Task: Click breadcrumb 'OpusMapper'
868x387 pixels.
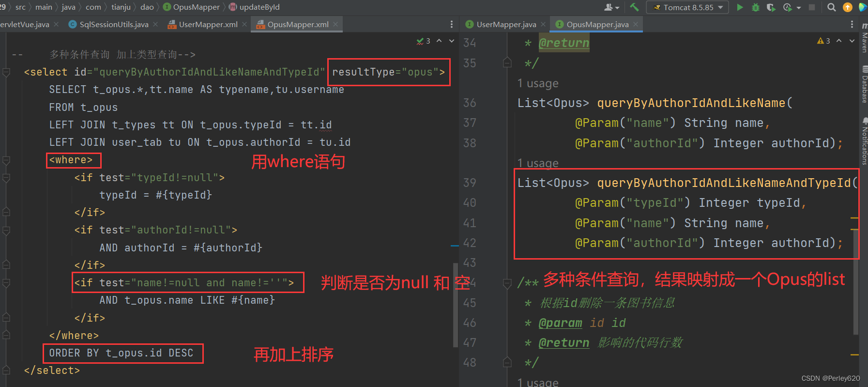Action: click(x=192, y=7)
